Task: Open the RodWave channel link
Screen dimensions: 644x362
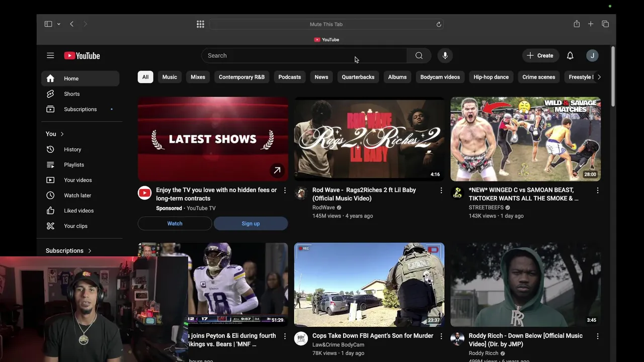Action: pyautogui.click(x=324, y=208)
